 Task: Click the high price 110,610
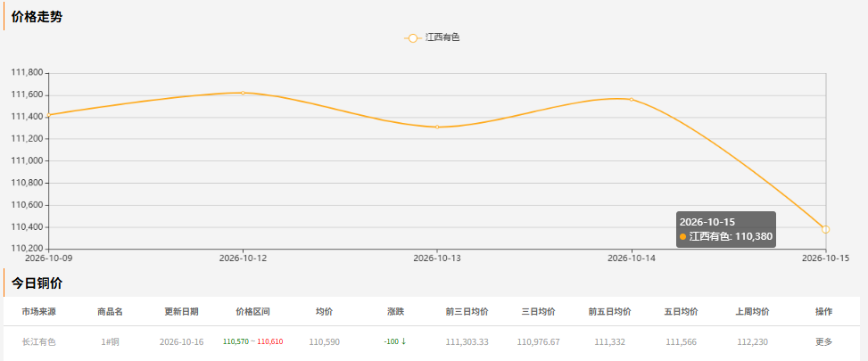pos(270,341)
